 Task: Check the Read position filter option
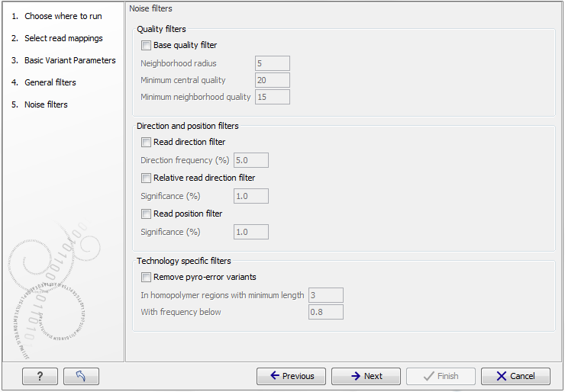pyautogui.click(x=147, y=214)
